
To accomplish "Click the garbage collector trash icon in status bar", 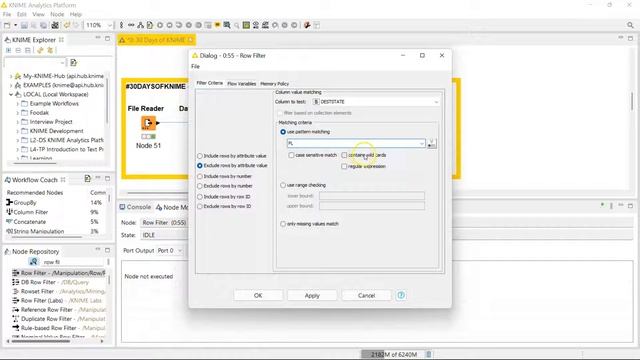I will click(x=429, y=354).
